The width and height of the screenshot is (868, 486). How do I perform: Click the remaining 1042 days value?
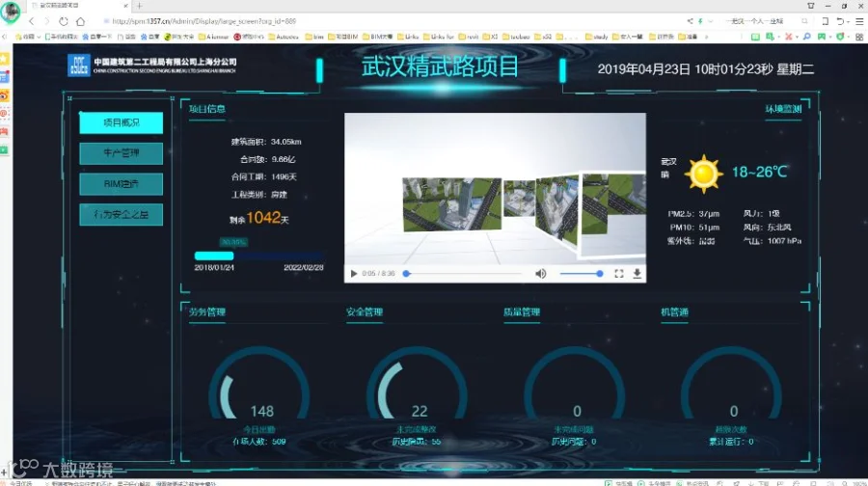pos(263,218)
